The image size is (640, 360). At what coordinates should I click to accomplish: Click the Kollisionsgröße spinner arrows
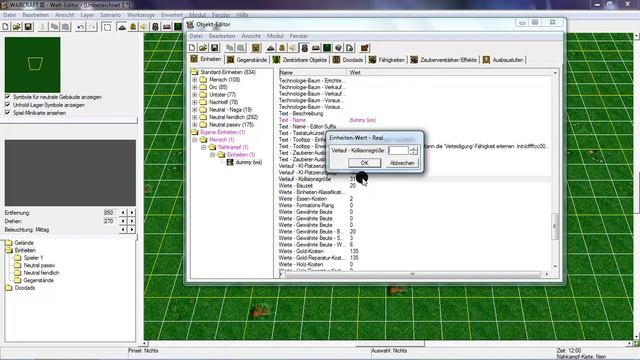[413, 150]
